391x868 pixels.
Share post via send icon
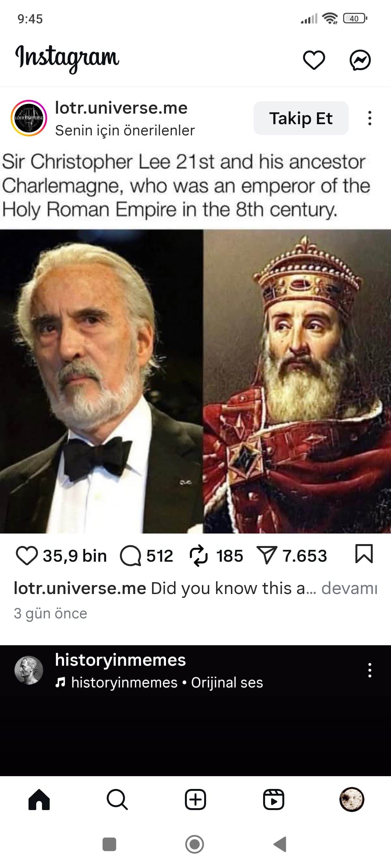click(x=267, y=556)
